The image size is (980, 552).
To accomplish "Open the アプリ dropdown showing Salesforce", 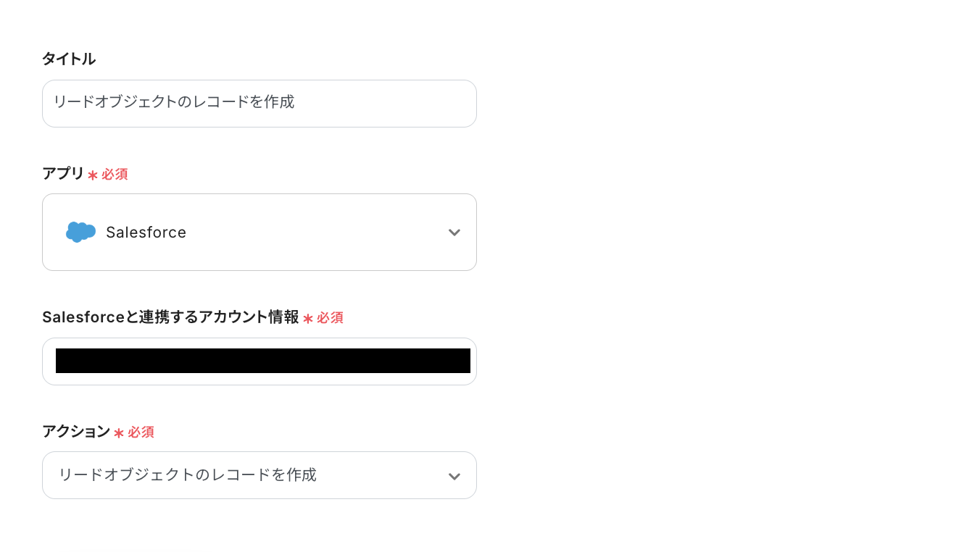I will coord(259,232).
